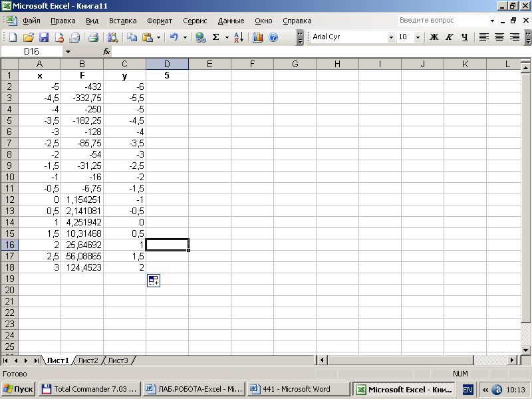Jump to the first sheet tab arrow
Image resolution: width=532 pixels, height=399 pixels.
(6, 360)
